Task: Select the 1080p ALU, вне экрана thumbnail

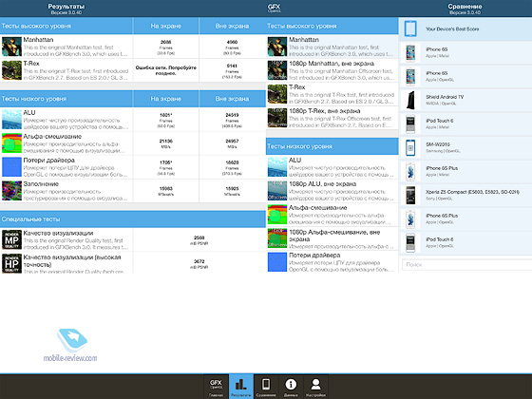Action: point(277,191)
